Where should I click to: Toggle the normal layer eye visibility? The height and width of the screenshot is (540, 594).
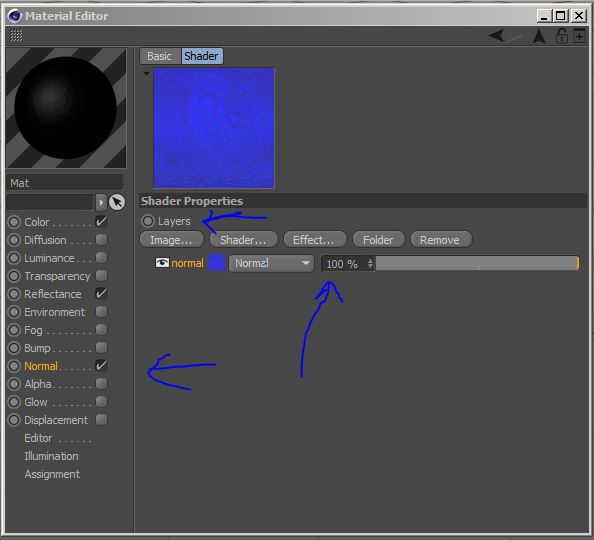click(162, 263)
